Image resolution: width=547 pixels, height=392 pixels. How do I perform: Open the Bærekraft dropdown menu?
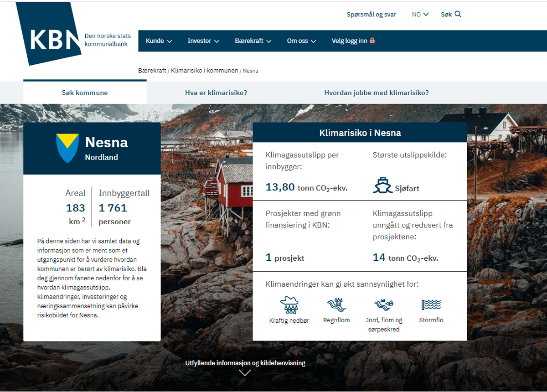[x=253, y=41]
